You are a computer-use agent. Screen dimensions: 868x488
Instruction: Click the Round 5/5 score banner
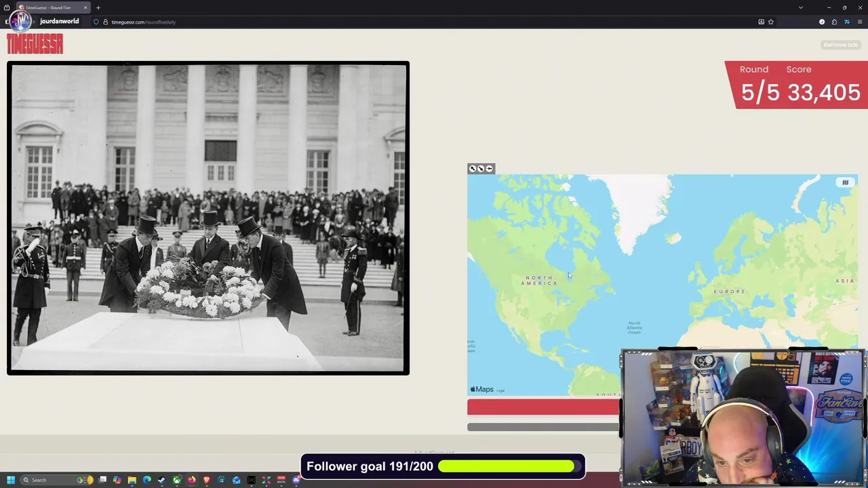tap(796, 85)
